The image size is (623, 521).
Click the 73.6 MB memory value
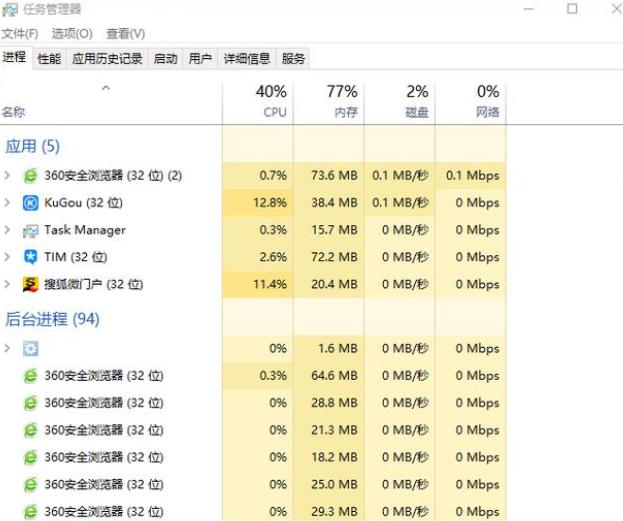334,175
